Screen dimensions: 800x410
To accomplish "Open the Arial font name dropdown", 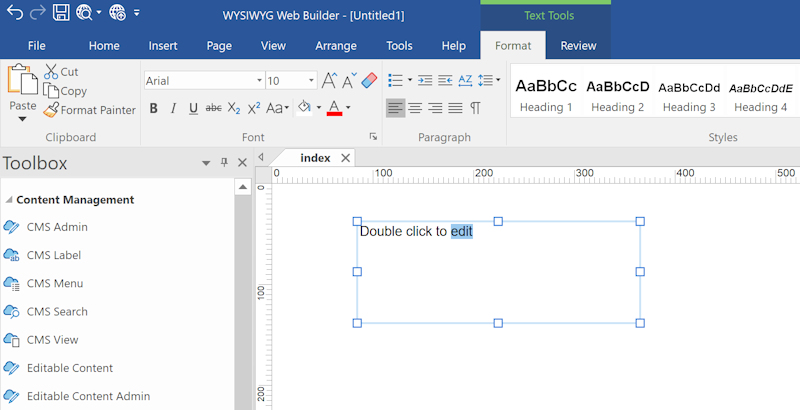I will click(259, 81).
